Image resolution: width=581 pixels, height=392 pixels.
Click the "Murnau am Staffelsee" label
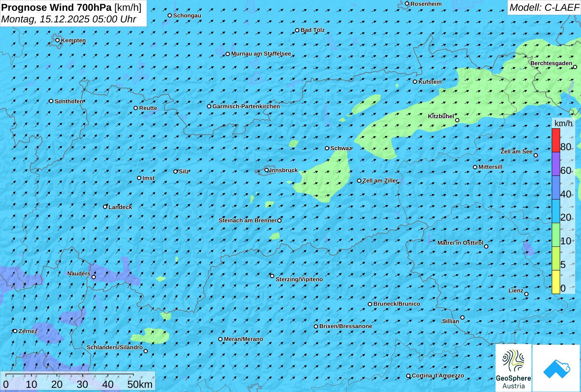pos(261,54)
